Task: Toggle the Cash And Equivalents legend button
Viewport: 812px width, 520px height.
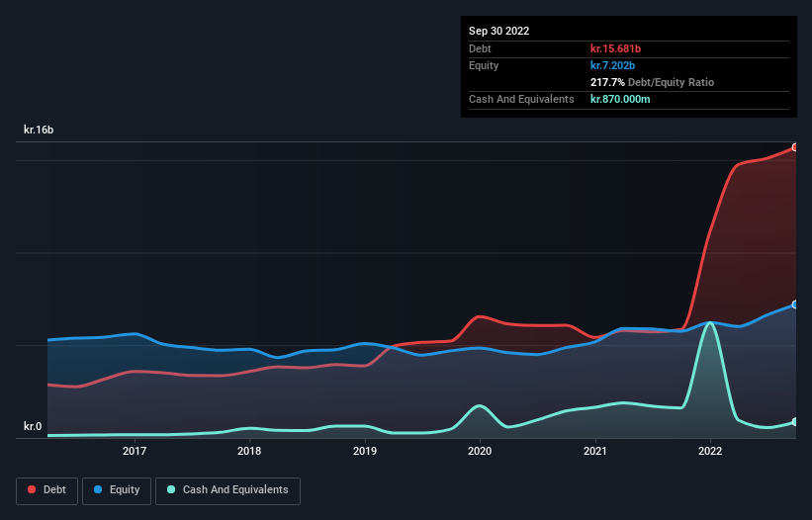Action: tap(227, 490)
